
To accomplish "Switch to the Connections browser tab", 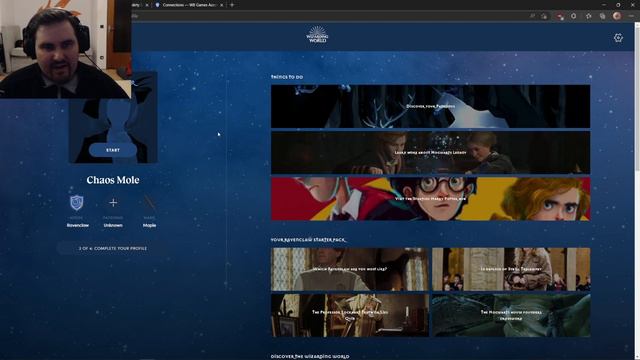I will [188, 5].
